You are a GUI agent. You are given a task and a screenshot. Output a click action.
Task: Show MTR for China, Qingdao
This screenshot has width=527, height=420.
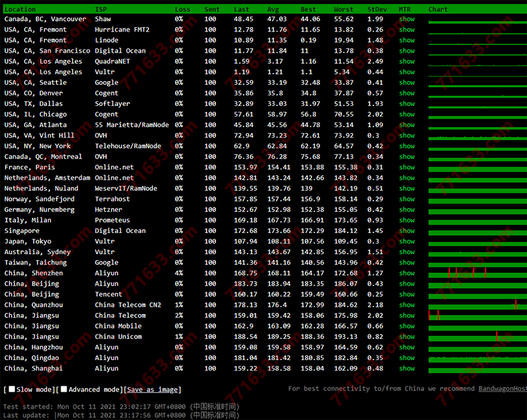pos(406,358)
